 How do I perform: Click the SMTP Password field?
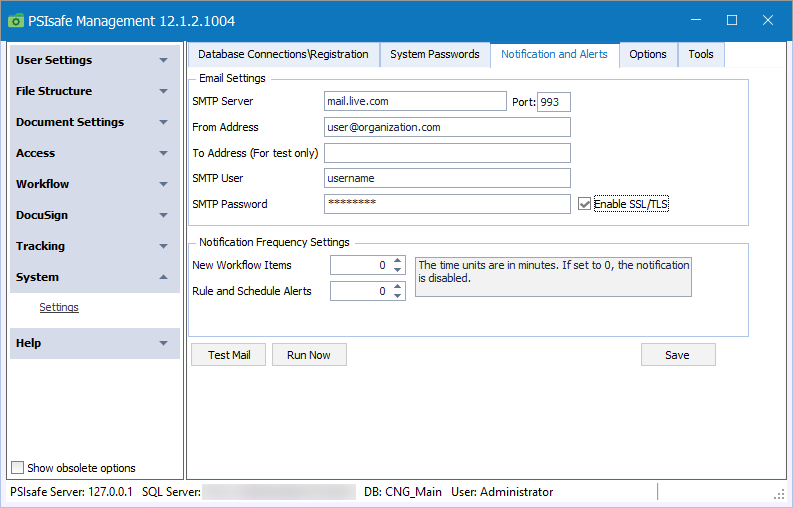coord(447,204)
